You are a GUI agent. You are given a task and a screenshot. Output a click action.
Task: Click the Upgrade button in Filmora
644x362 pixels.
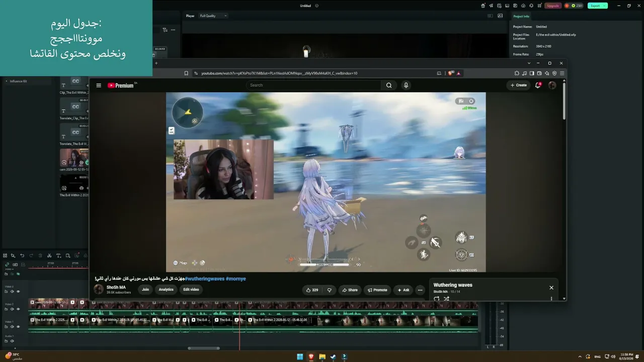[x=553, y=6]
